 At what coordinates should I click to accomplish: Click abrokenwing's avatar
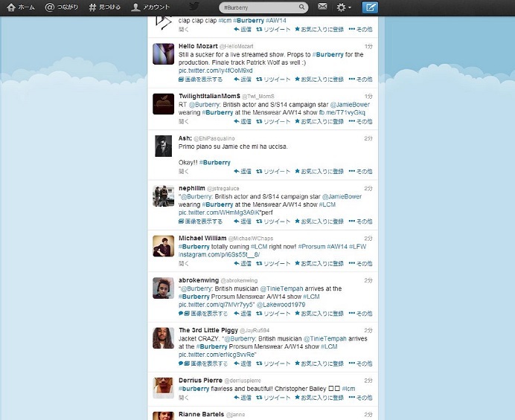(163, 288)
